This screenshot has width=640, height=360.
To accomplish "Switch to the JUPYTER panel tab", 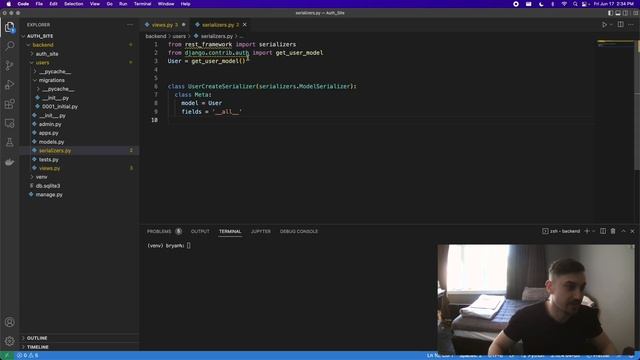I will [260, 231].
